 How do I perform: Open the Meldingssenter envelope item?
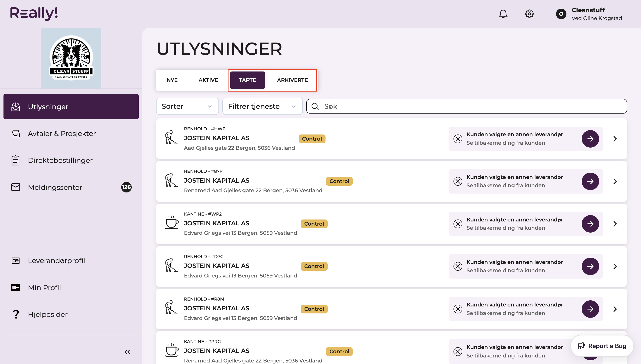tap(71, 187)
